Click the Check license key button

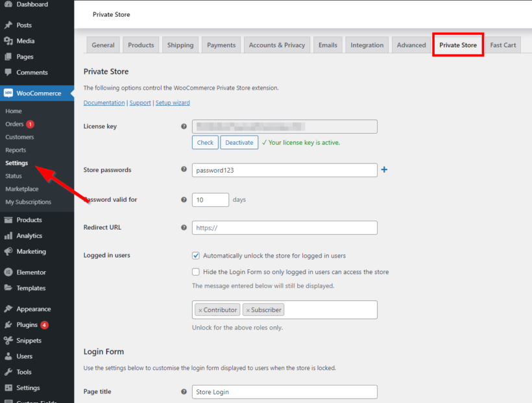click(x=205, y=142)
